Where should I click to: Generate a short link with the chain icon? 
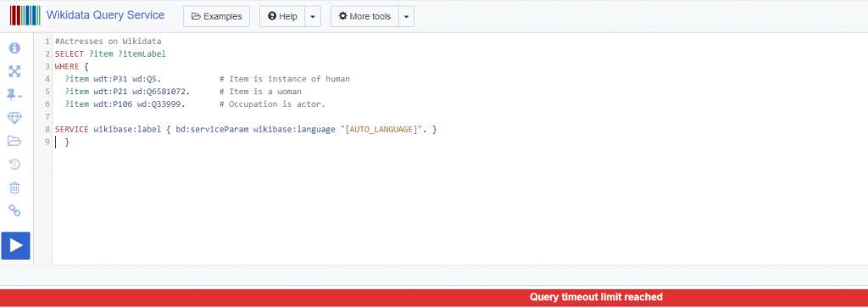coord(15,210)
